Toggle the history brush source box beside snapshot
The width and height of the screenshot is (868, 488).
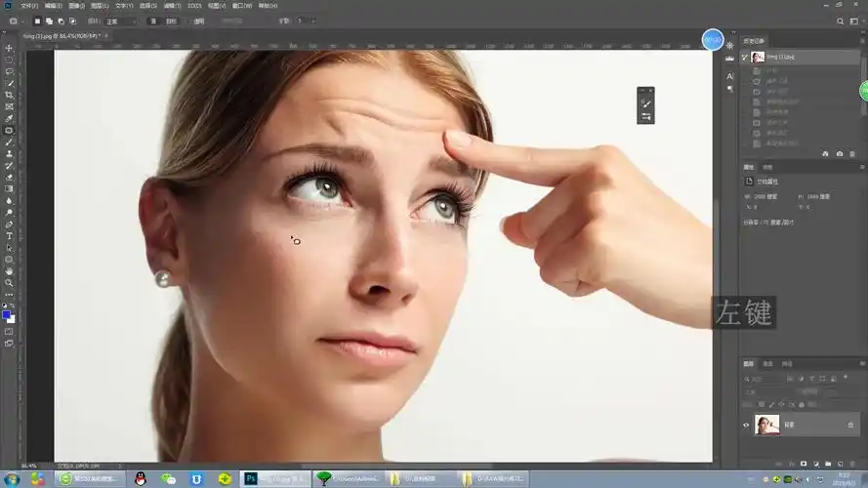click(x=746, y=58)
